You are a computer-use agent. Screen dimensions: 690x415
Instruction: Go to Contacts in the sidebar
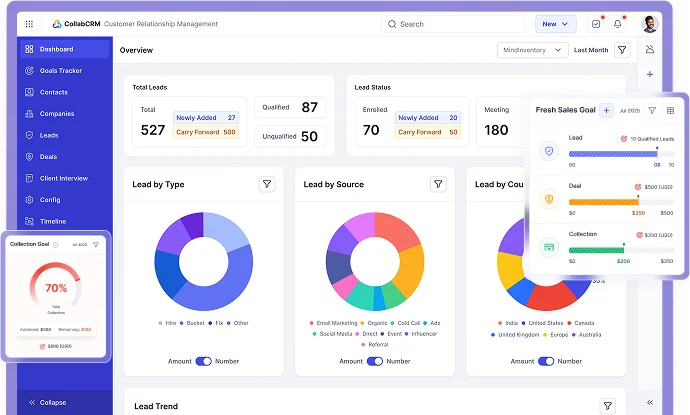[x=53, y=92]
